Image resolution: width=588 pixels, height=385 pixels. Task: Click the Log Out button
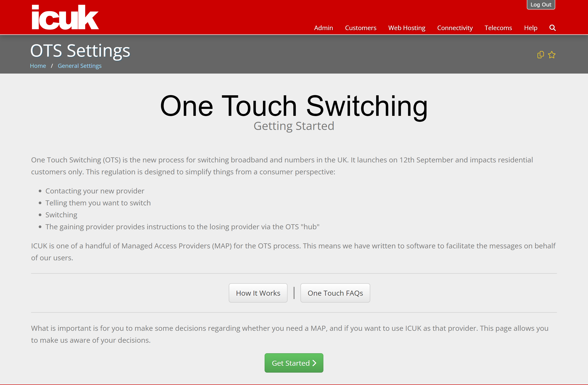541,5
